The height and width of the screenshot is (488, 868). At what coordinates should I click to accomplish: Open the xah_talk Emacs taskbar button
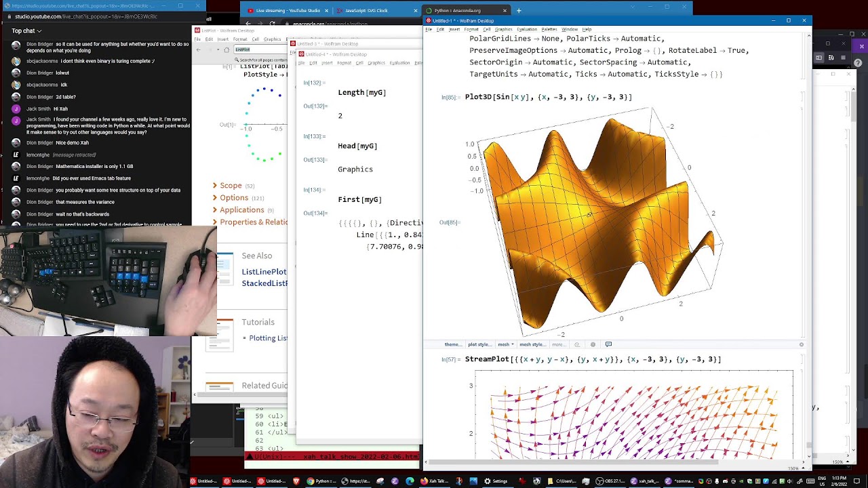coord(645,481)
